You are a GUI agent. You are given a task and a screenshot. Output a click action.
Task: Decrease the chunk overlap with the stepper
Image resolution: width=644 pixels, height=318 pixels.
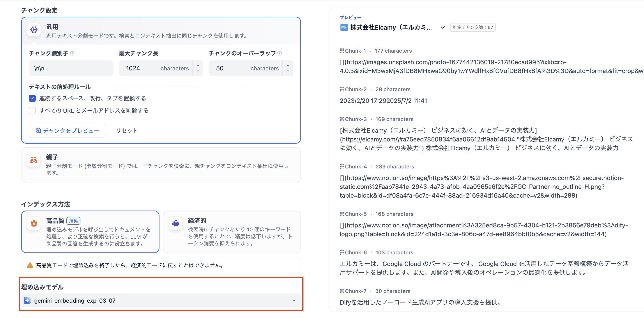pyautogui.click(x=288, y=71)
